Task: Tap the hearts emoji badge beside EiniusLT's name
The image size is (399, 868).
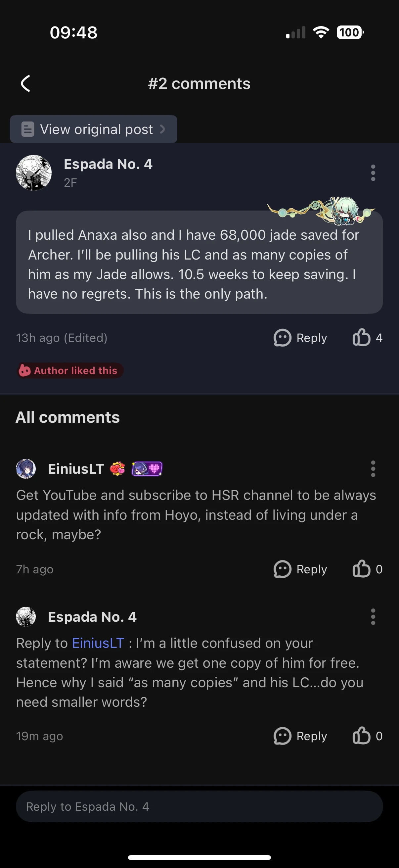Action: pos(117,468)
